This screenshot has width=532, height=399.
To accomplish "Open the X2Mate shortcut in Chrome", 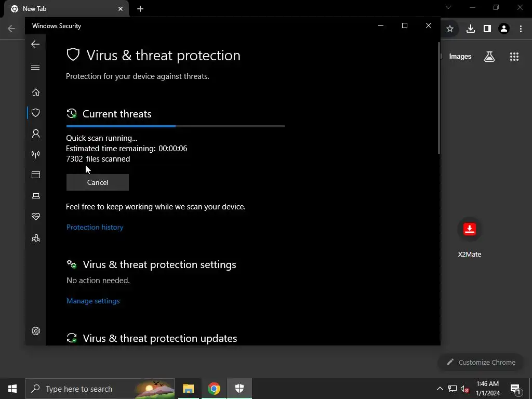I will [470, 237].
